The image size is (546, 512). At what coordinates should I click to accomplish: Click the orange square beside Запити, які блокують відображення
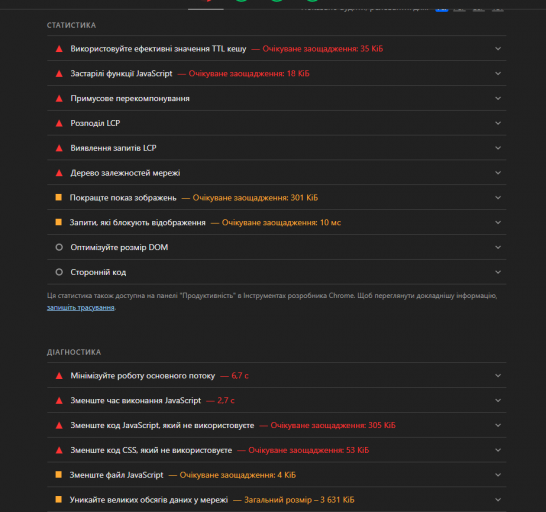(x=58, y=222)
